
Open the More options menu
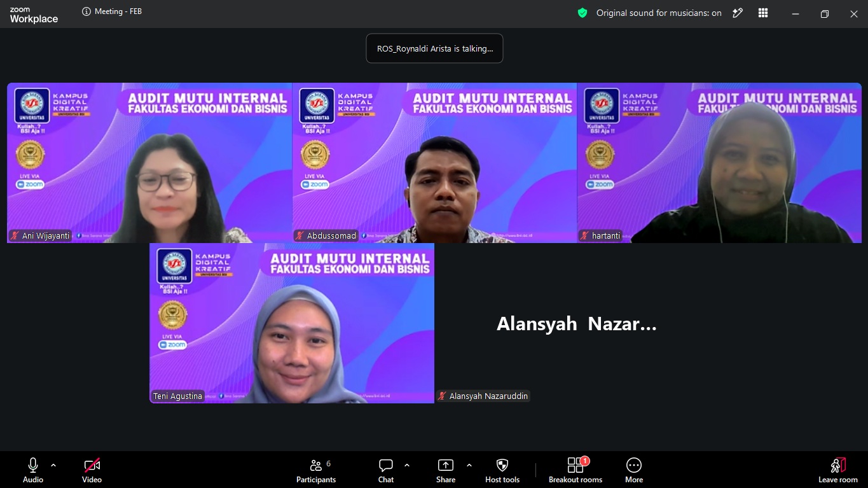[x=634, y=470]
